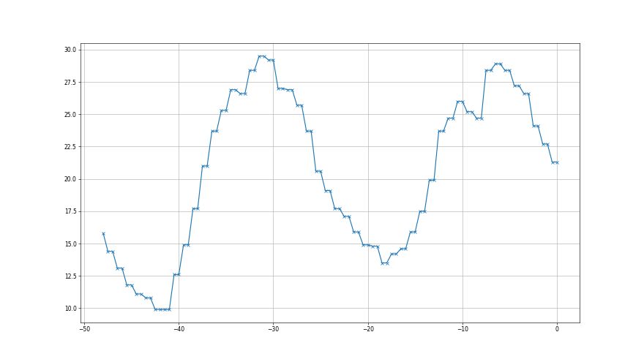Click the y-axis tick label 20.0

pos(70,179)
